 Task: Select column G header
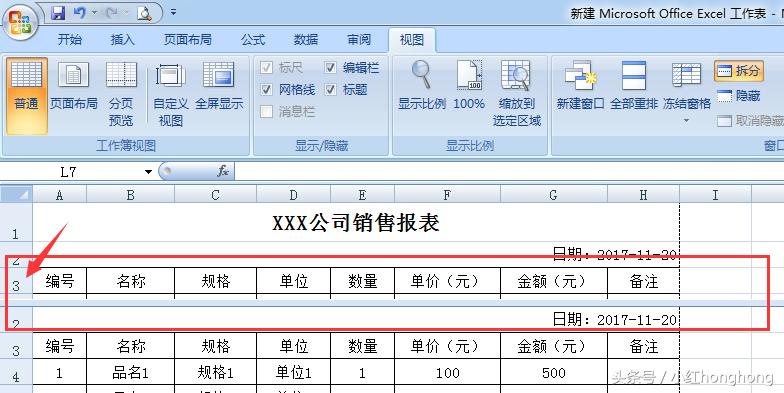[x=554, y=194]
